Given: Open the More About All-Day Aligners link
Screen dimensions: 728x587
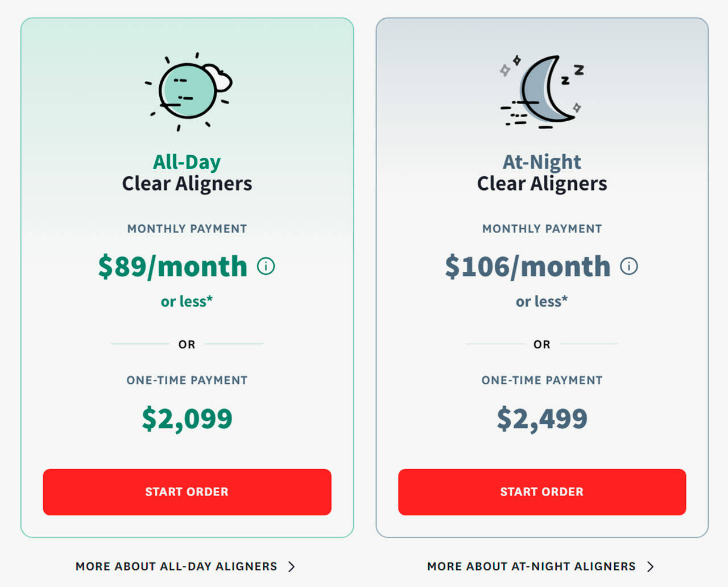Looking at the screenshot, I should 176,567.
